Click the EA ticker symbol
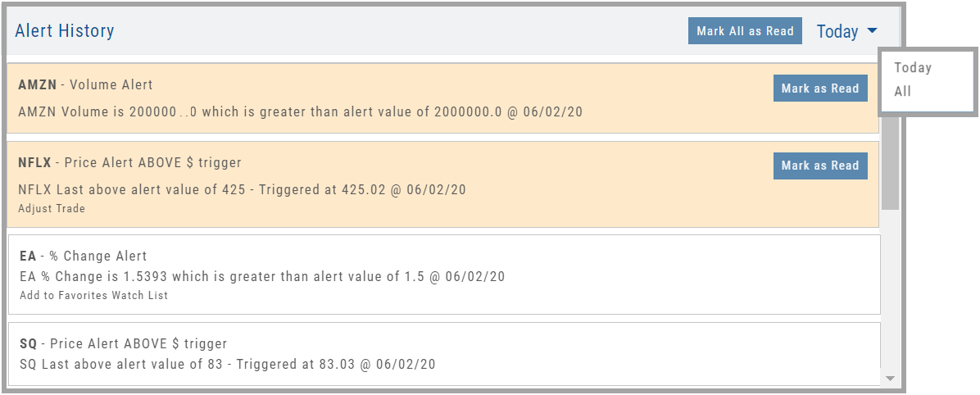The height and width of the screenshot is (395, 980). click(27, 257)
